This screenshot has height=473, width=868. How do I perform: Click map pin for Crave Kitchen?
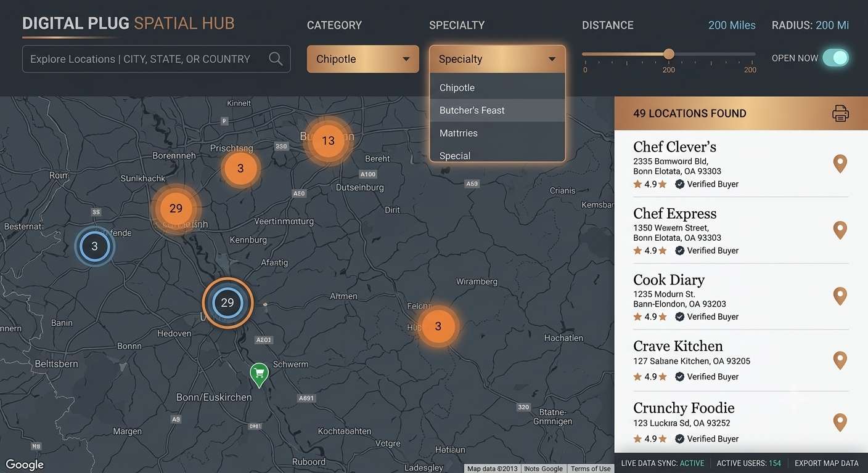pyautogui.click(x=840, y=360)
